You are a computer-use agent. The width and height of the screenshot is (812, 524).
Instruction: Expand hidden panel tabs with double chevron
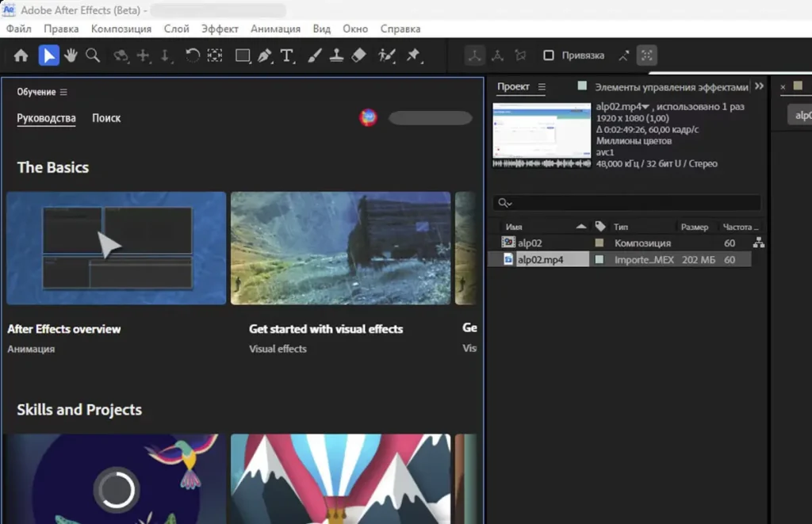[759, 86]
